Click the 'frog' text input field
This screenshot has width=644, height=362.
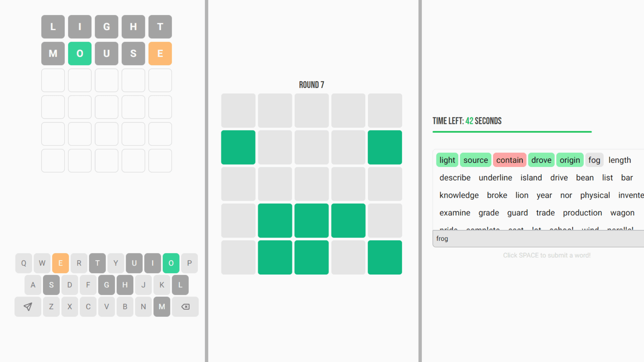537,238
